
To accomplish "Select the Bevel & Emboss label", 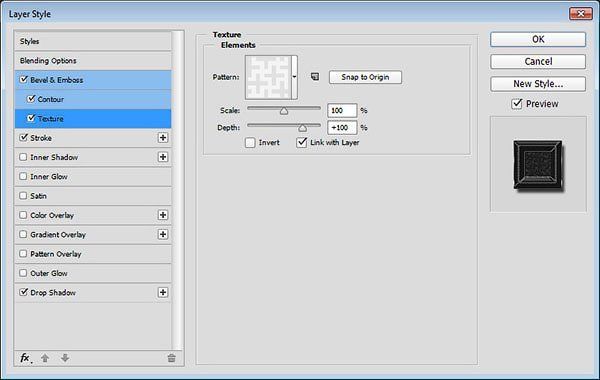I will point(57,80).
